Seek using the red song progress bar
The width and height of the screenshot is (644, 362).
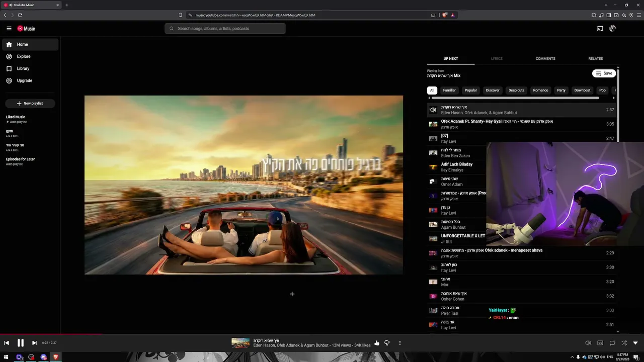coord(51,334)
